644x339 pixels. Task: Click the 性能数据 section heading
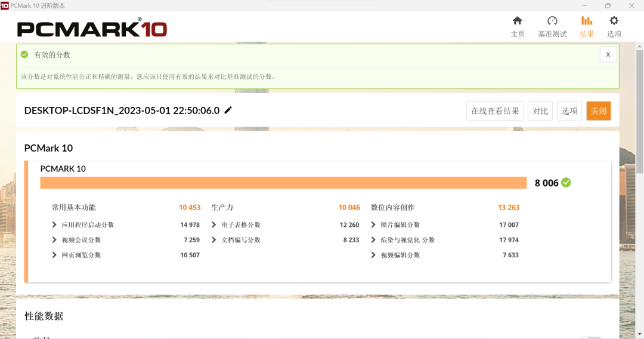coord(44,316)
